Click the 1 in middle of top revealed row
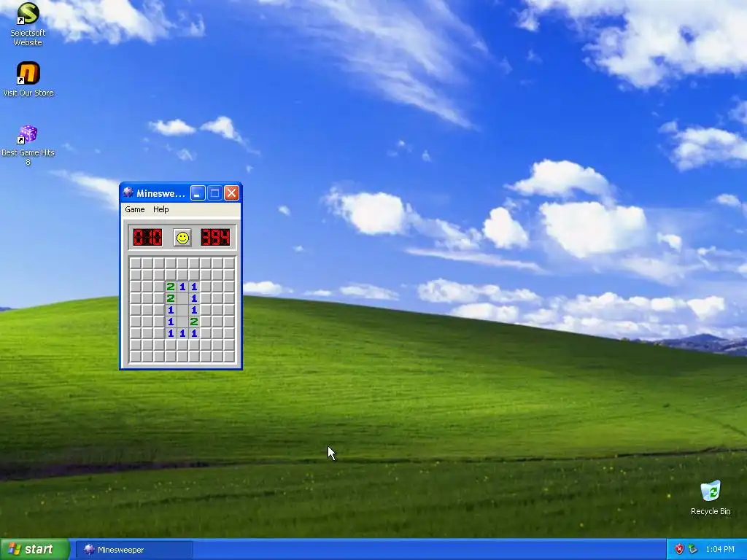The image size is (747, 560). click(x=182, y=287)
